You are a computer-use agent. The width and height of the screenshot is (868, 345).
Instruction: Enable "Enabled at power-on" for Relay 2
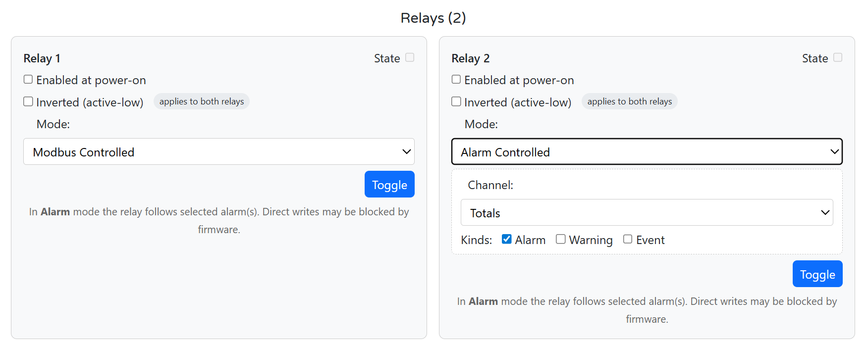456,79
